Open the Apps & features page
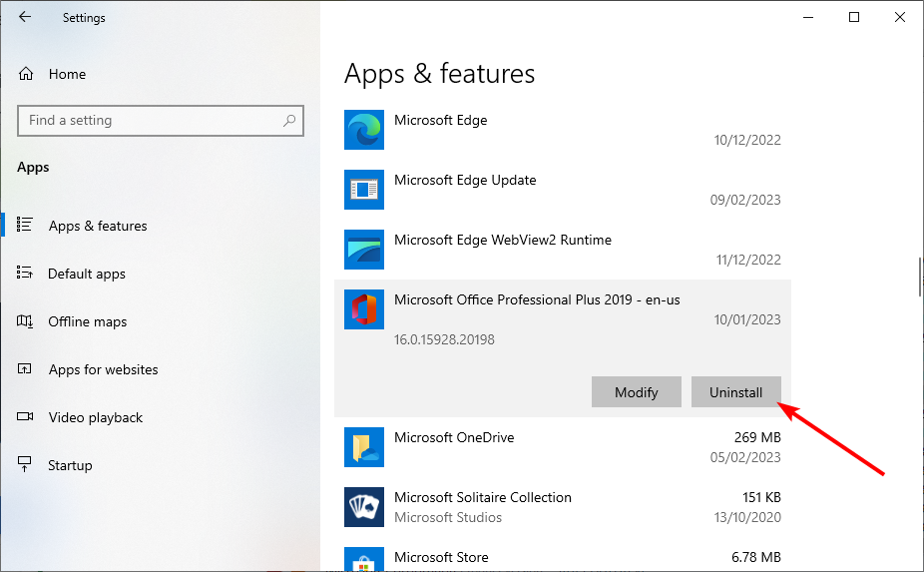The height and width of the screenshot is (572, 924). [98, 226]
